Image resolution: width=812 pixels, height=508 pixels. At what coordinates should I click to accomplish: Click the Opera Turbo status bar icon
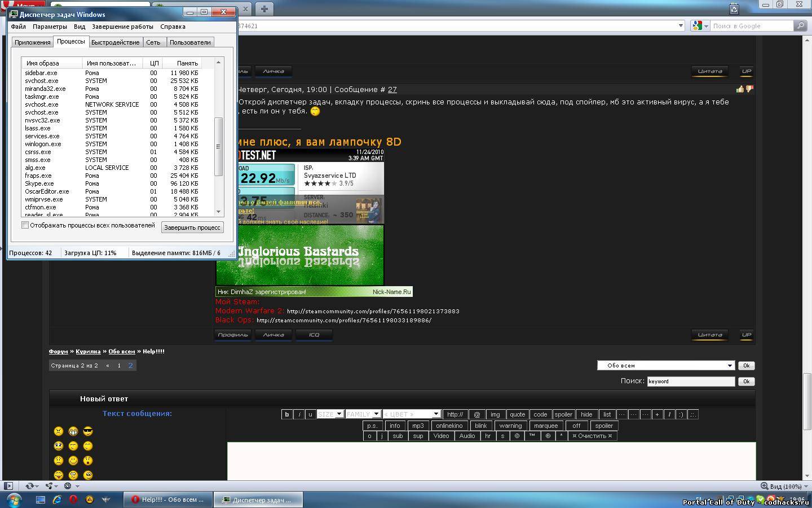point(68,485)
